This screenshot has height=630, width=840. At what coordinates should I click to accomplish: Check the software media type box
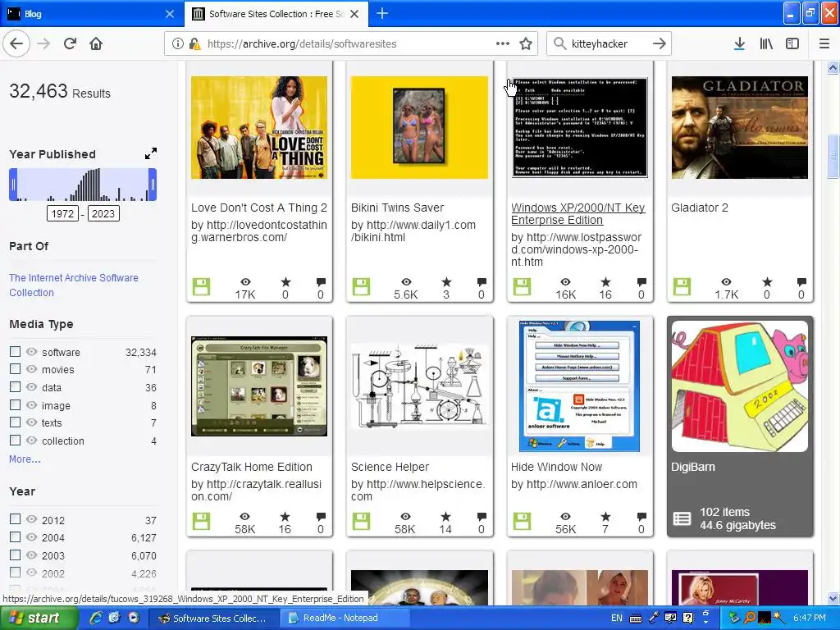15,351
